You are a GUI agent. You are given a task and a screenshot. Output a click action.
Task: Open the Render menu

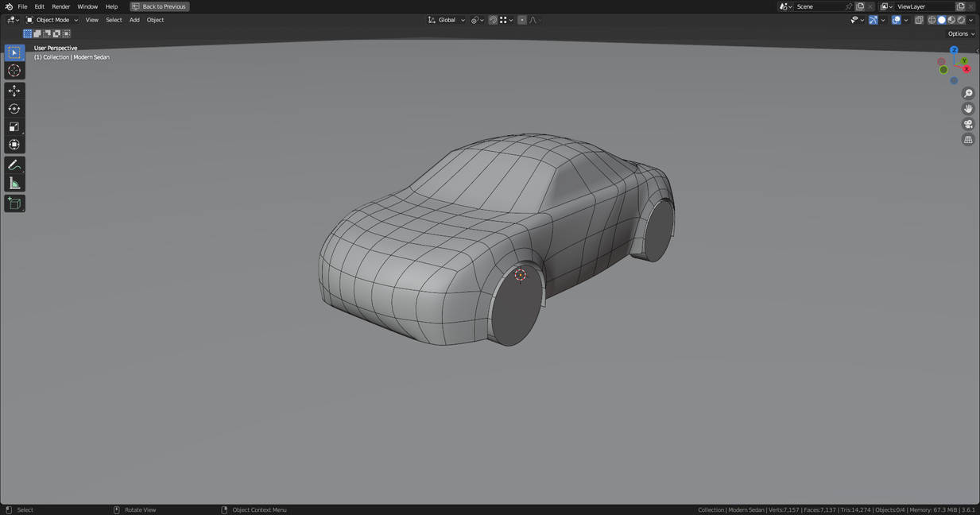(61, 6)
